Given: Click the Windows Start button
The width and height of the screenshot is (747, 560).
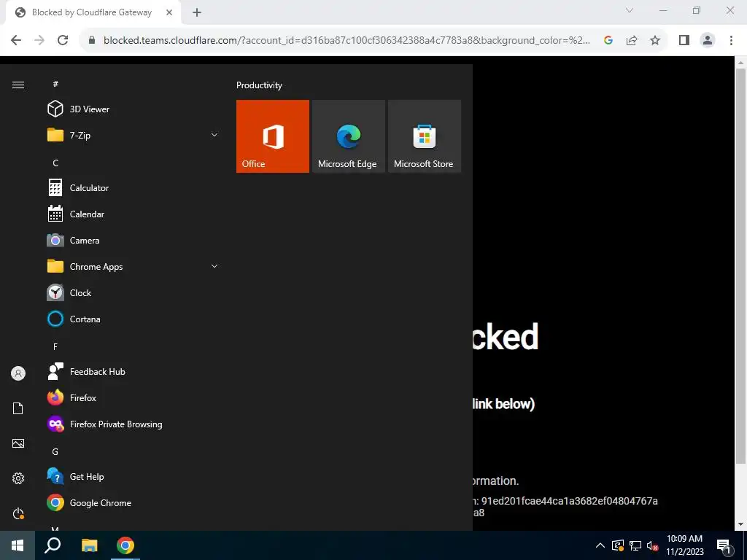Looking at the screenshot, I should 18,545.
